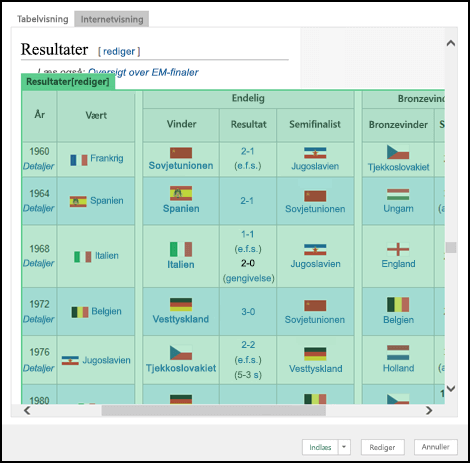This screenshot has width=470, height=463.
Task: Switch to the Tabelvisning tab
Action: 43,19
